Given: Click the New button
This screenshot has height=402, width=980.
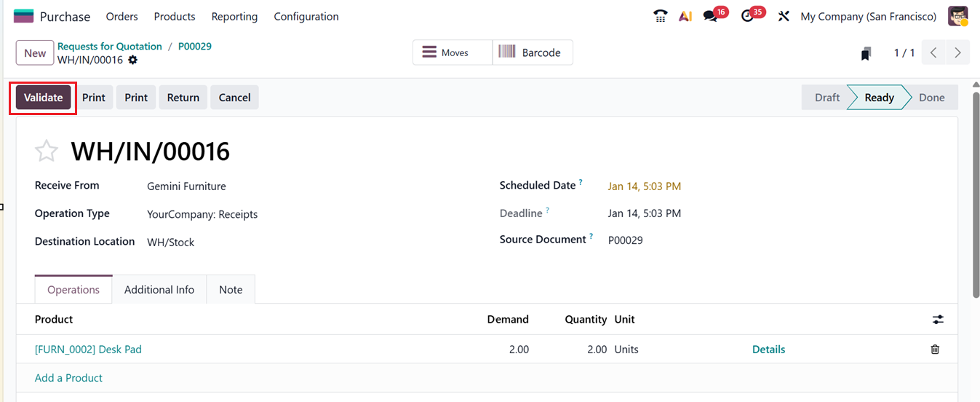Looking at the screenshot, I should pos(35,52).
